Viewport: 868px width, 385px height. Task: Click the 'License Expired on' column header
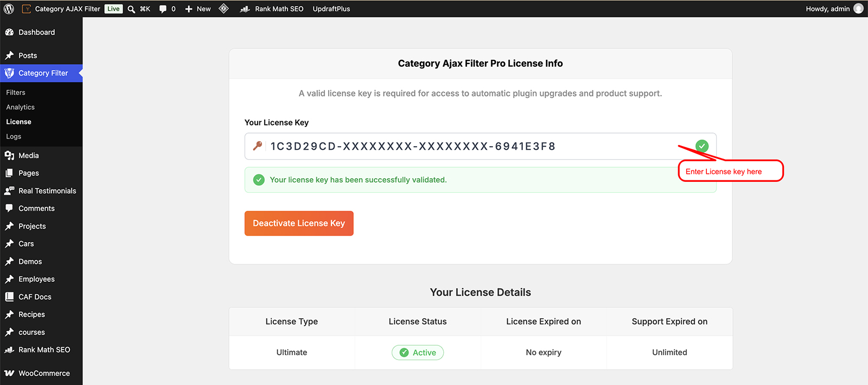[544, 321]
